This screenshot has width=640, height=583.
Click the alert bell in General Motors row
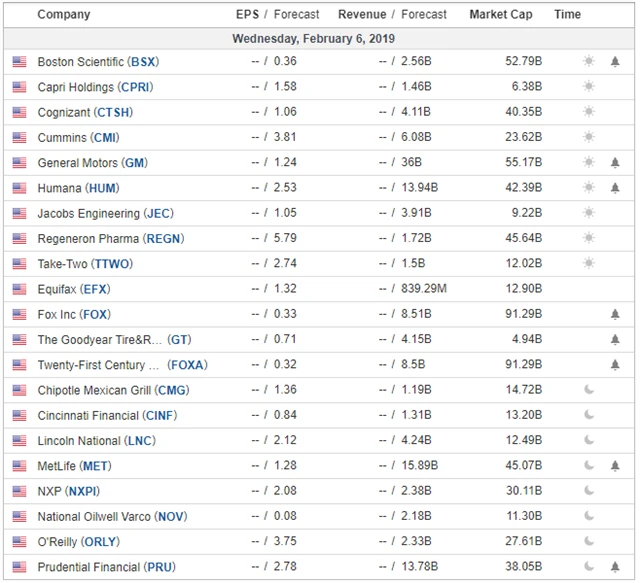(x=615, y=162)
